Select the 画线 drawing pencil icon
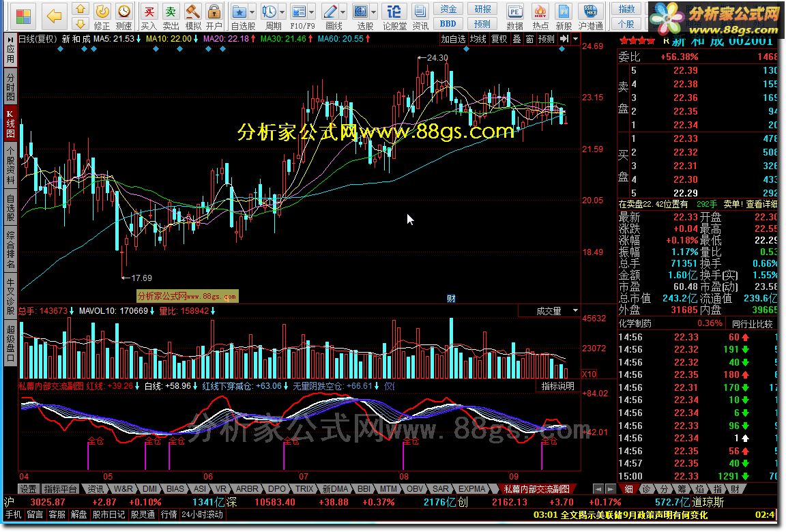The image size is (786, 532). pos(330,12)
